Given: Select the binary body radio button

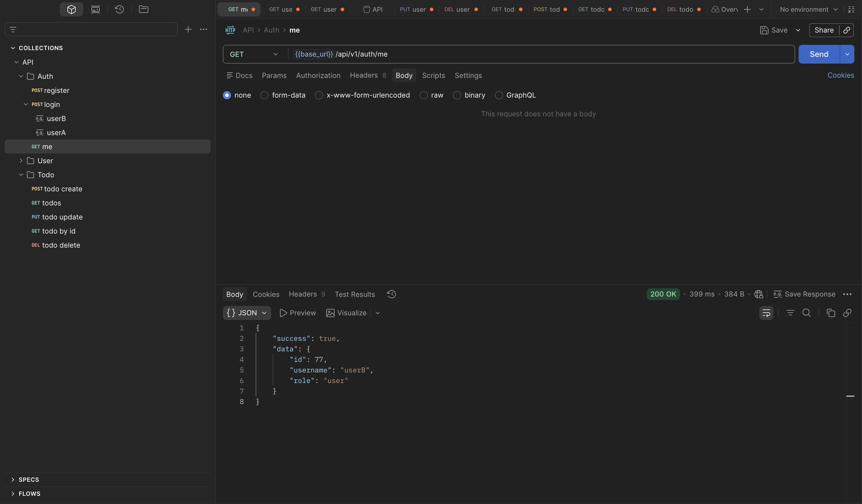Looking at the screenshot, I should pos(457,95).
